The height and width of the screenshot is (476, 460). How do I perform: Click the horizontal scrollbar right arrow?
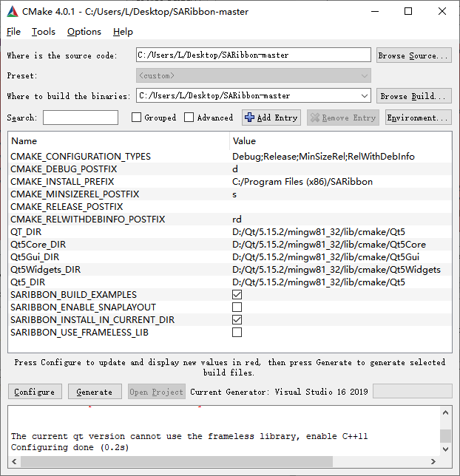(433, 461)
